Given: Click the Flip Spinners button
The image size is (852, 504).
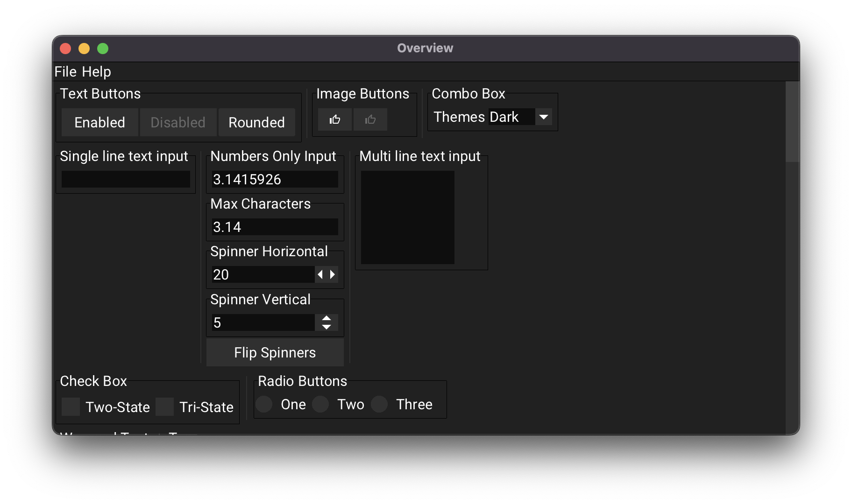Looking at the screenshot, I should [x=275, y=352].
